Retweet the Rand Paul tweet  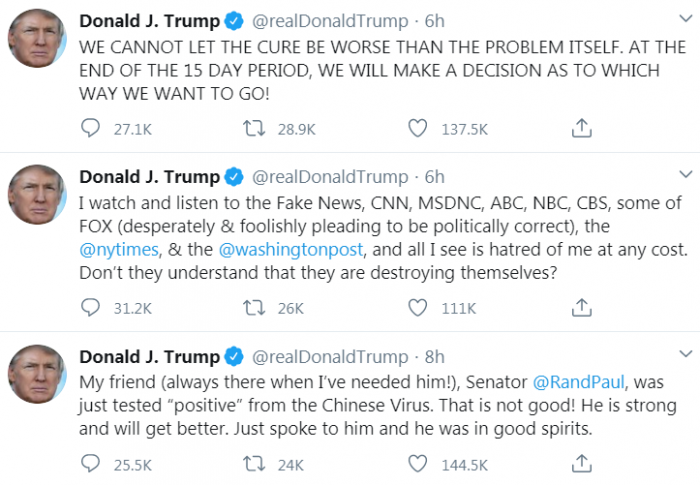pos(255,463)
